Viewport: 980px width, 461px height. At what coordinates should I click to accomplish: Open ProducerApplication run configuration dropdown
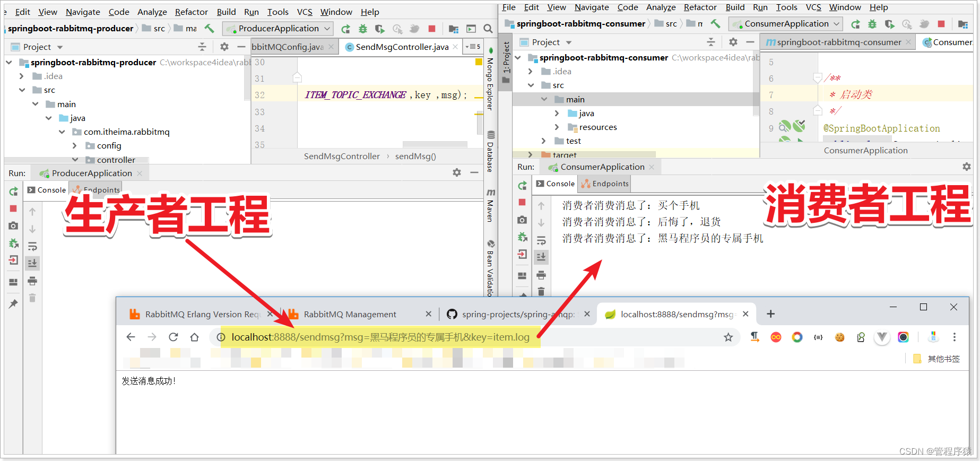279,28
